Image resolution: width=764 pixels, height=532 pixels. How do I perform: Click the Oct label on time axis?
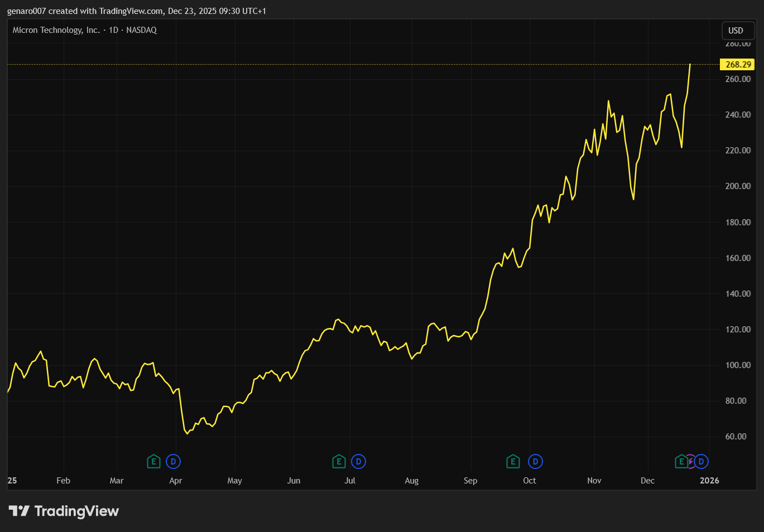[530, 481]
